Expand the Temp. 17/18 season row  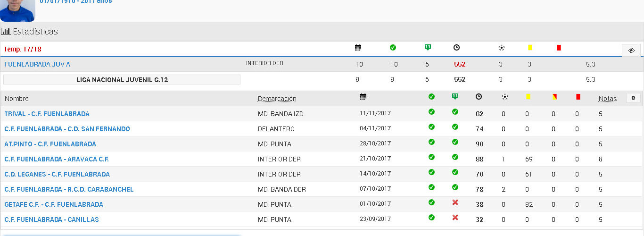23,49
